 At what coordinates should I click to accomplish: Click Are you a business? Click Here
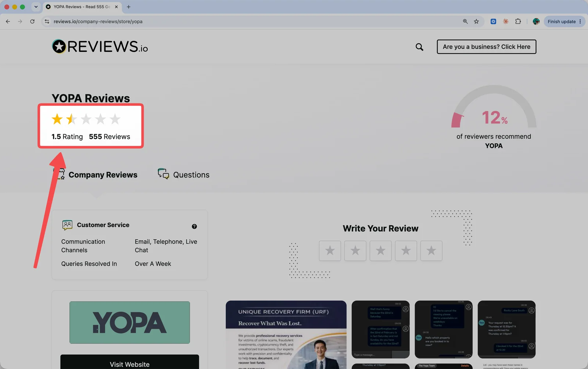[486, 47]
